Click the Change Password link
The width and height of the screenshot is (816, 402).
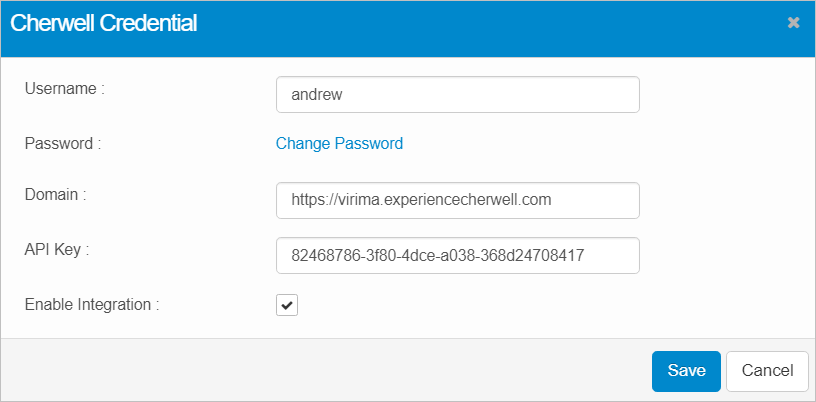click(339, 143)
